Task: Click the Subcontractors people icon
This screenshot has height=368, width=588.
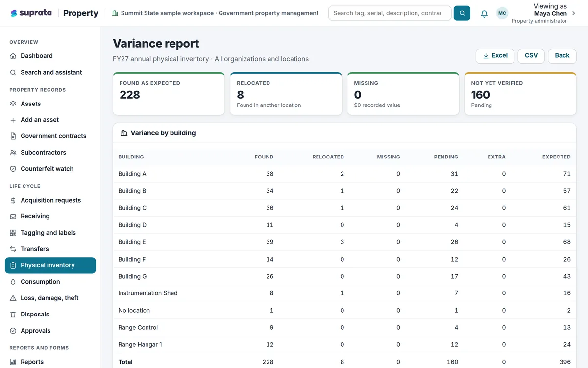Action: [13, 153]
